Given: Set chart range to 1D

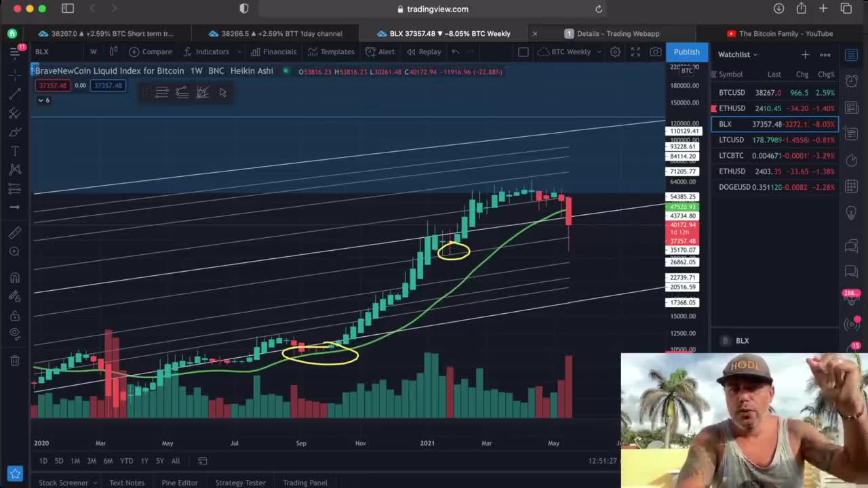Looking at the screenshot, I should tap(43, 461).
